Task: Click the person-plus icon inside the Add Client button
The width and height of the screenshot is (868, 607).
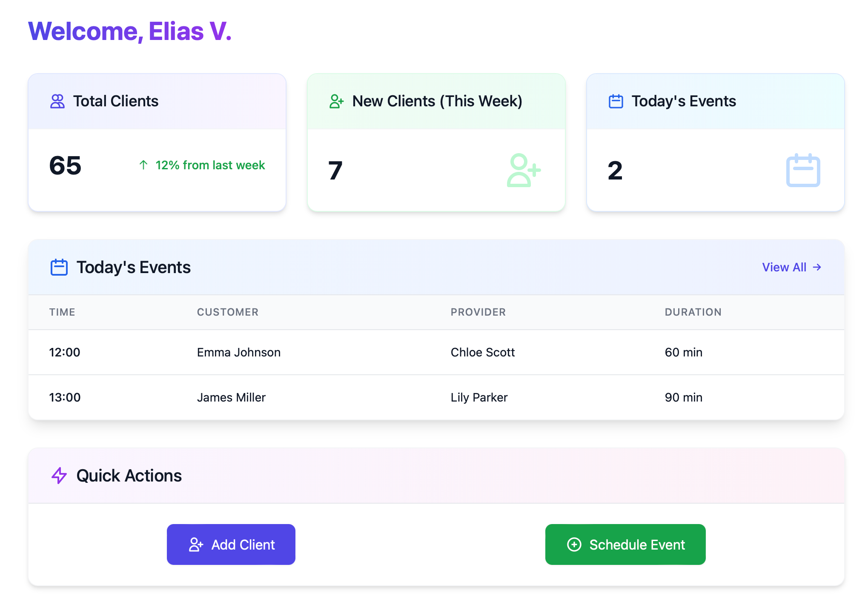Action: coord(196,544)
